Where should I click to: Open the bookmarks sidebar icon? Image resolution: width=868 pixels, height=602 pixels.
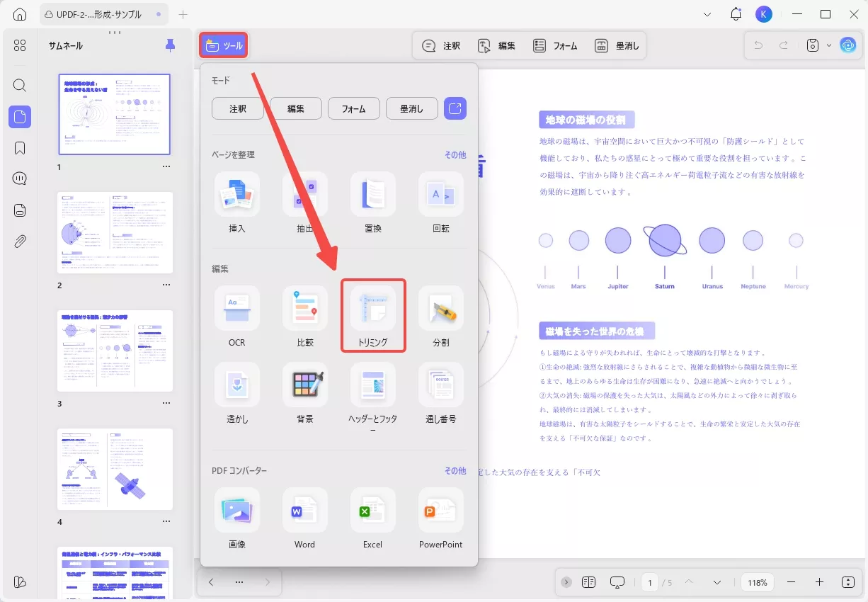pyautogui.click(x=20, y=148)
